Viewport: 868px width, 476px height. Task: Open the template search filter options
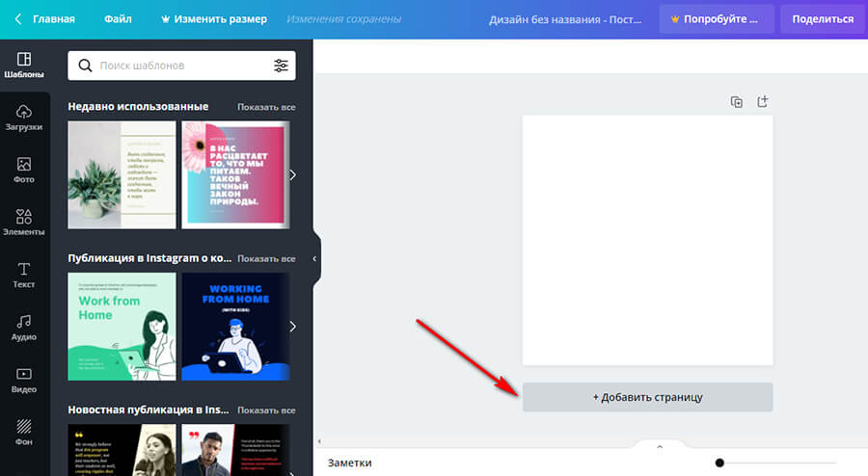click(x=281, y=66)
